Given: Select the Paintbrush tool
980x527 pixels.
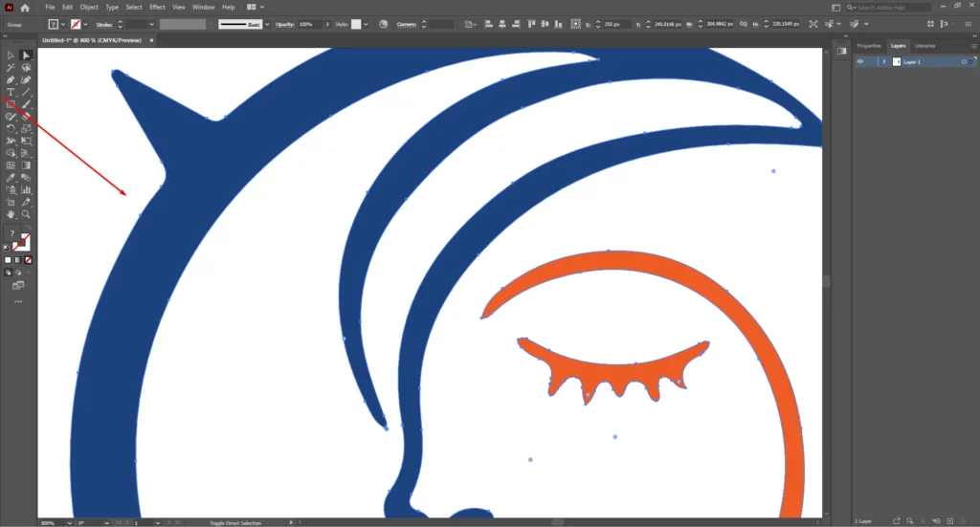Looking at the screenshot, I should [26, 104].
